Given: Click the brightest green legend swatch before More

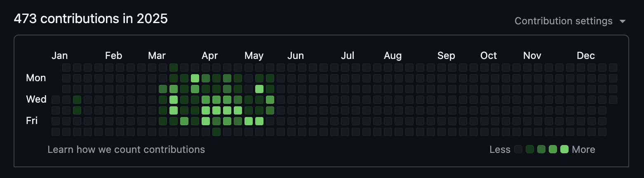Looking at the screenshot, I should (564, 150).
